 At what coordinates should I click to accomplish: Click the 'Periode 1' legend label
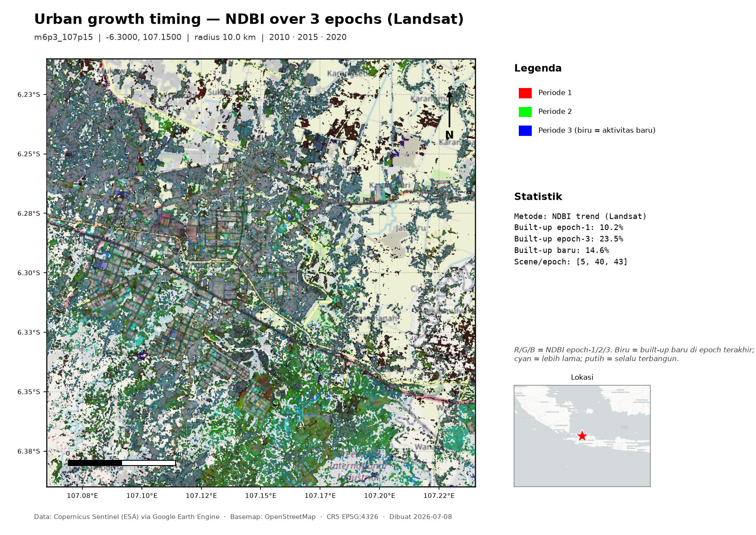(555, 93)
